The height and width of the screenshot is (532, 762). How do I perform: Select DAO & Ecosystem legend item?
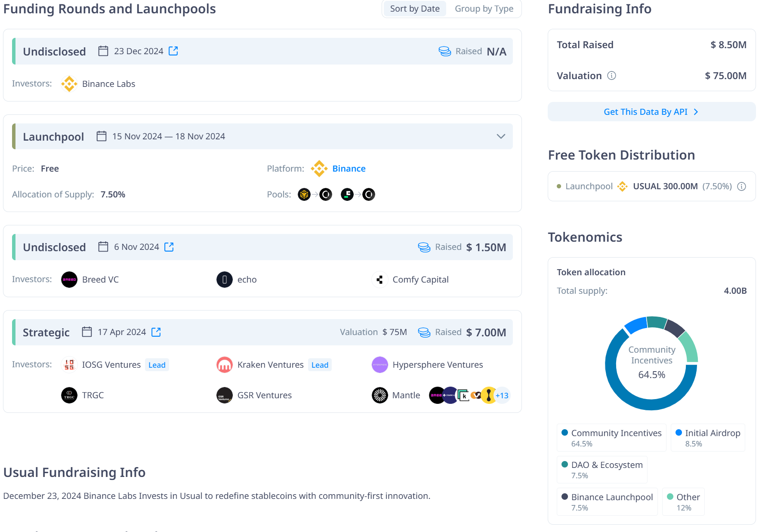point(602,470)
